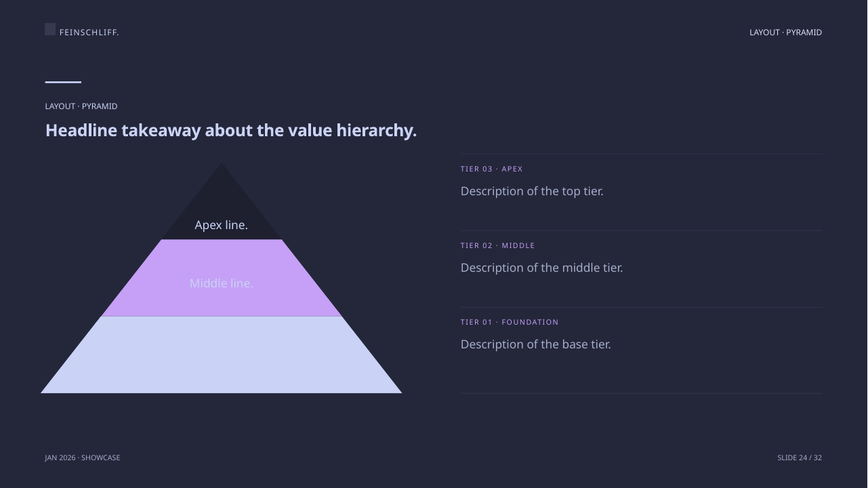
Task: Select the TIER 02 · MIDDLE label
Action: click(x=498, y=246)
